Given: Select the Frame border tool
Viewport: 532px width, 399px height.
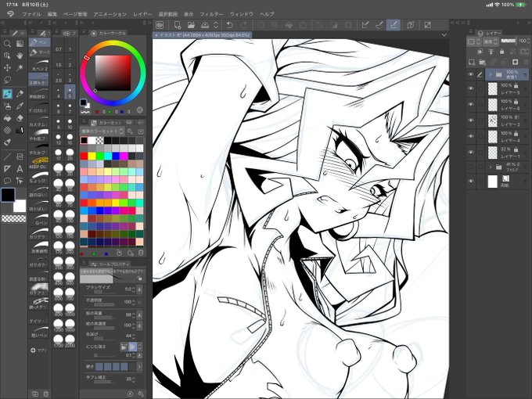Looking at the screenshot, I should [x=20, y=156].
